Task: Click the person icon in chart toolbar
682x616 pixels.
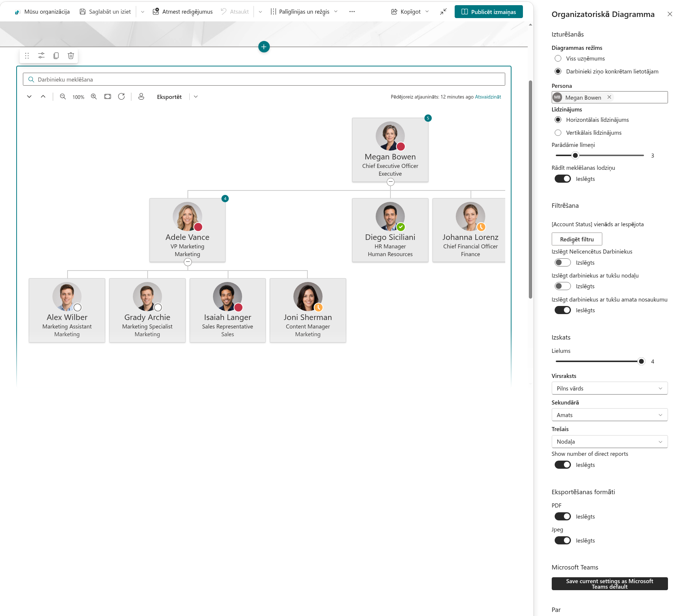Action: pyautogui.click(x=141, y=97)
